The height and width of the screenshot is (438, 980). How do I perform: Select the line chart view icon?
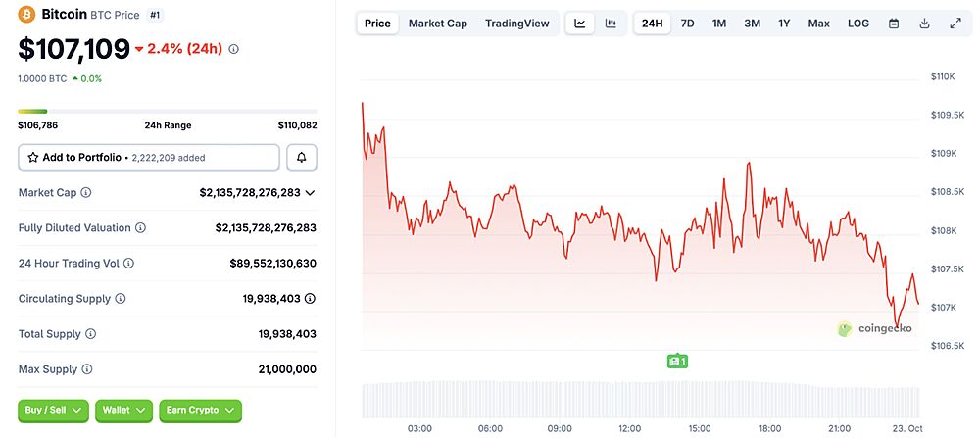click(580, 24)
